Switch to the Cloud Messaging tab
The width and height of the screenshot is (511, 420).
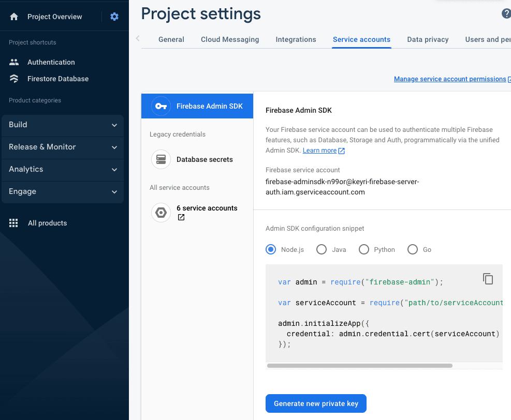[230, 40]
